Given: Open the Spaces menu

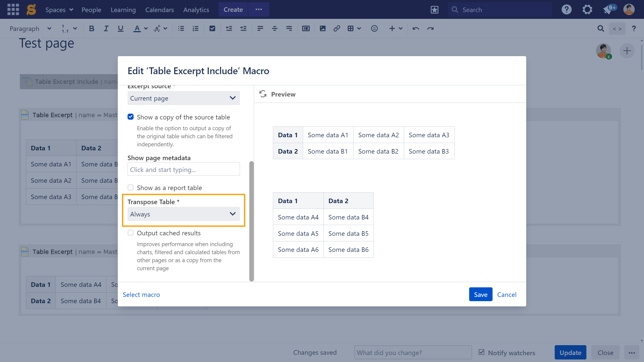Looking at the screenshot, I should pyautogui.click(x=59, y=10).
